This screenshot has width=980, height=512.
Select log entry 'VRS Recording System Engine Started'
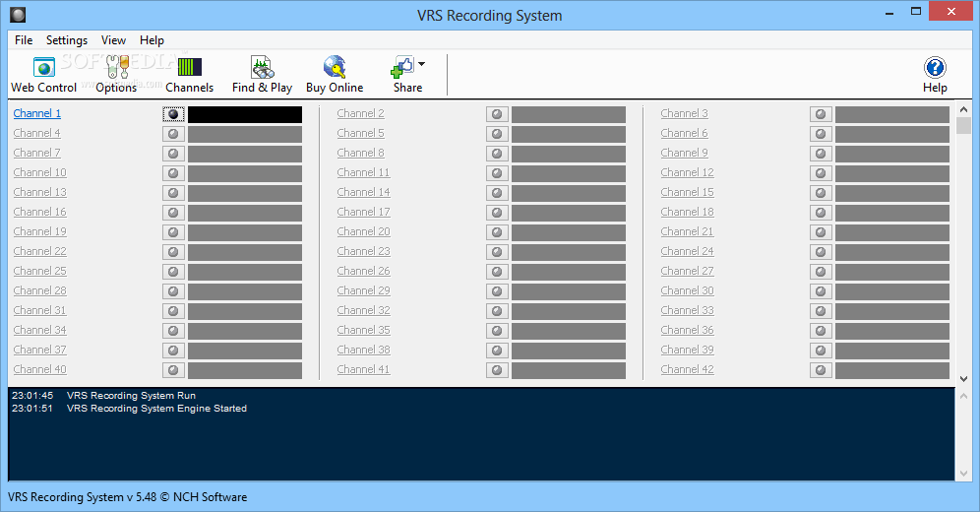156,409
